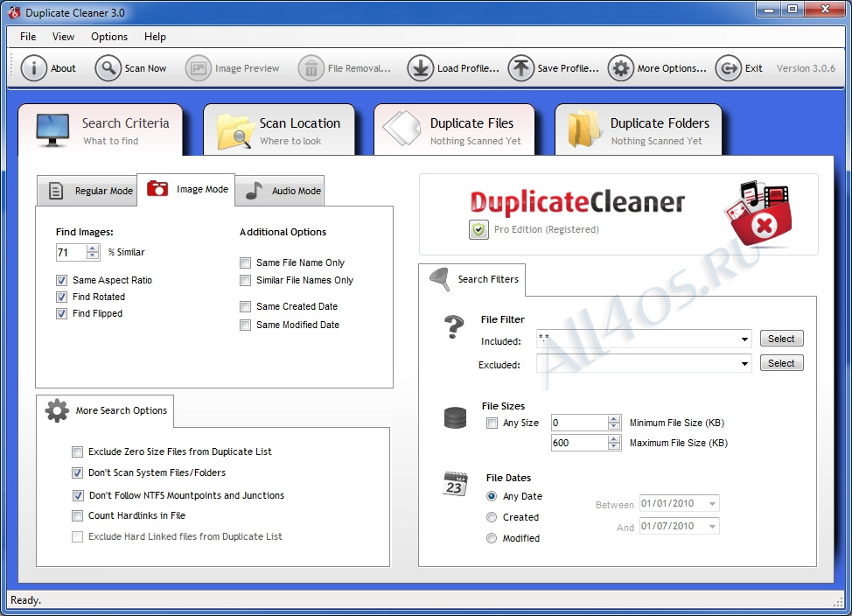Image resolution: width=852 pixels, height=616 pixels.
Task: Check the Any Size checkbox
Action: tap(492, 423)
